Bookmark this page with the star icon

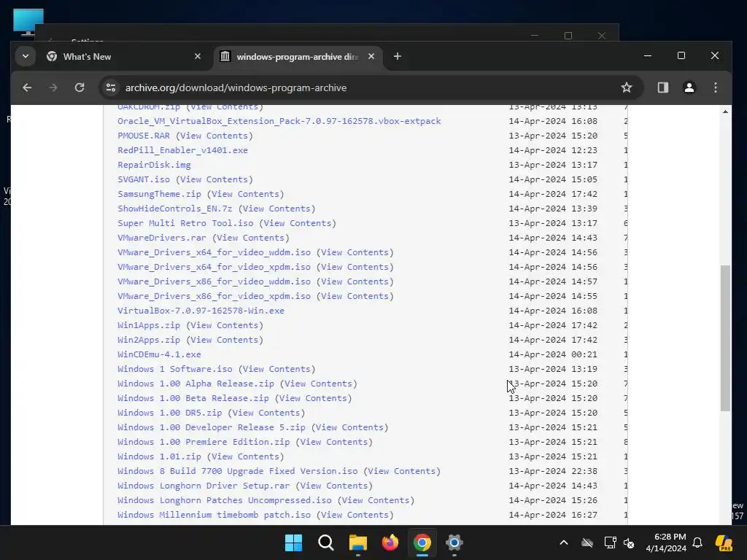[627, 87]
